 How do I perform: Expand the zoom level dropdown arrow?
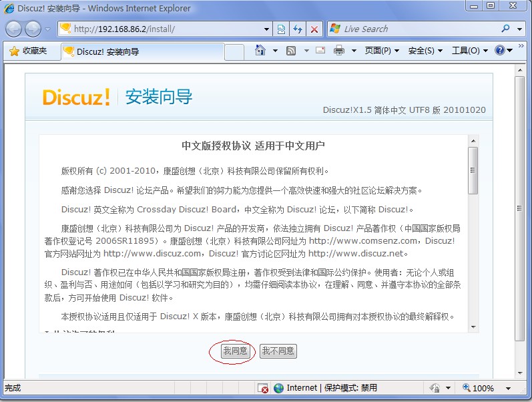click(508, 389)
